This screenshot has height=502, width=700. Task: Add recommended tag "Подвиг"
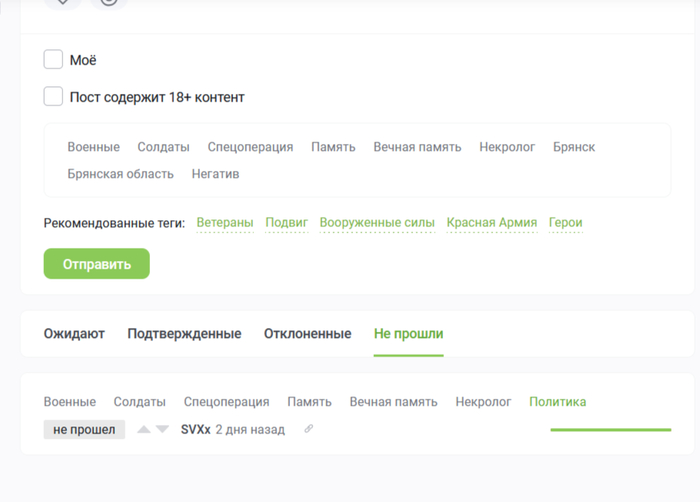pos(286,223)
